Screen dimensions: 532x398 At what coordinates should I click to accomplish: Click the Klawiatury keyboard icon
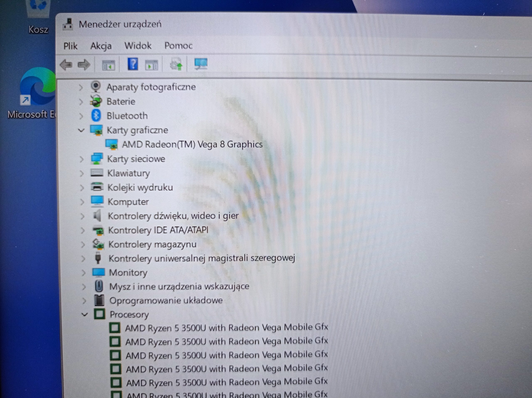(x=97, y=173)
